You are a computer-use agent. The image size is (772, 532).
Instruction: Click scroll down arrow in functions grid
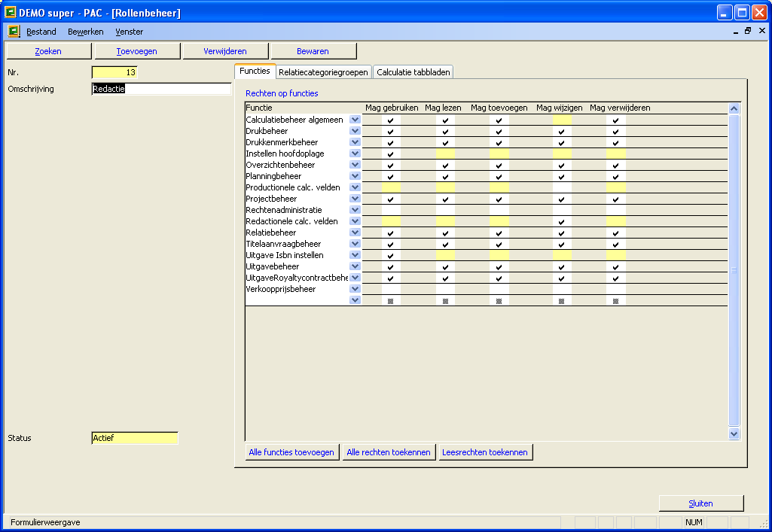(734, 434)
